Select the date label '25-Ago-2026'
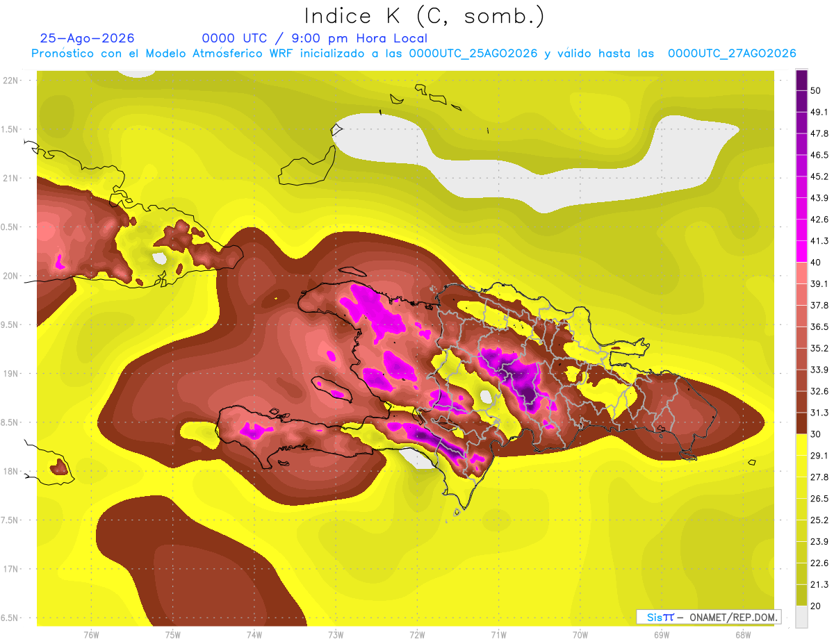The image size is (834, 644). [x=87, y=38]
